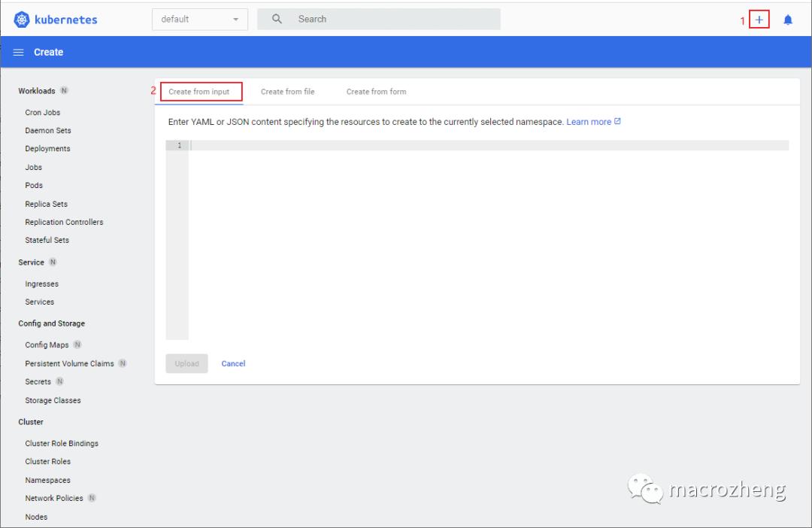Open the Create from form tab
Screen dimensions: 812x528
376,92
